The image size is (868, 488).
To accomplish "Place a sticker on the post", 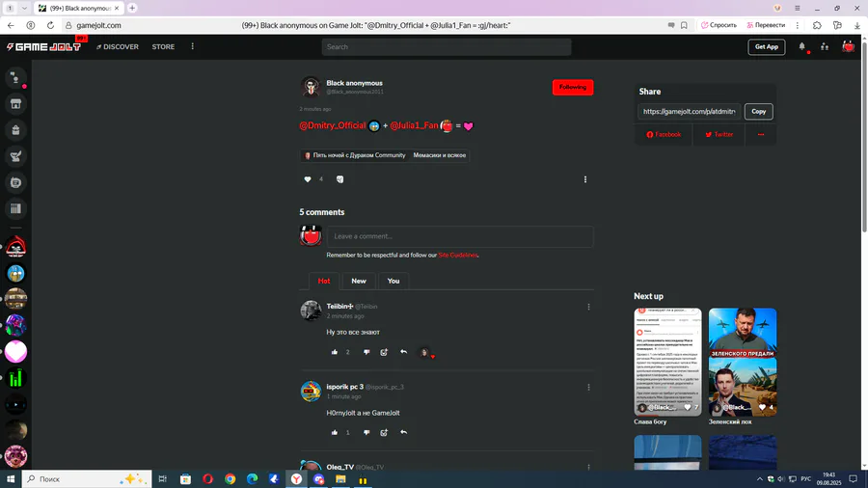I will tap(339, 179).
